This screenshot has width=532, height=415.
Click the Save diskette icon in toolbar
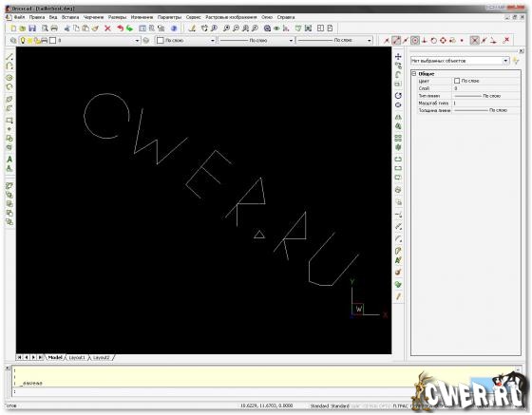click(x=32, y=28)
